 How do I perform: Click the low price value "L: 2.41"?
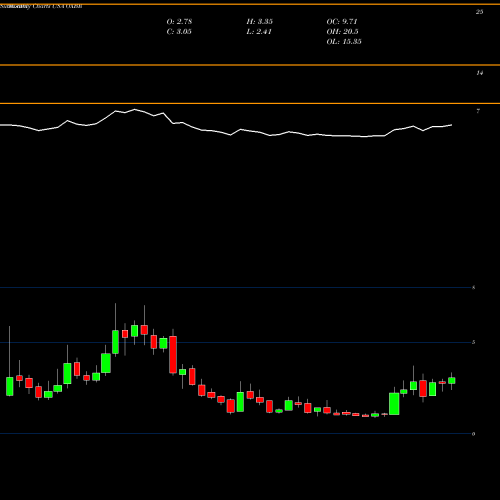259,32
